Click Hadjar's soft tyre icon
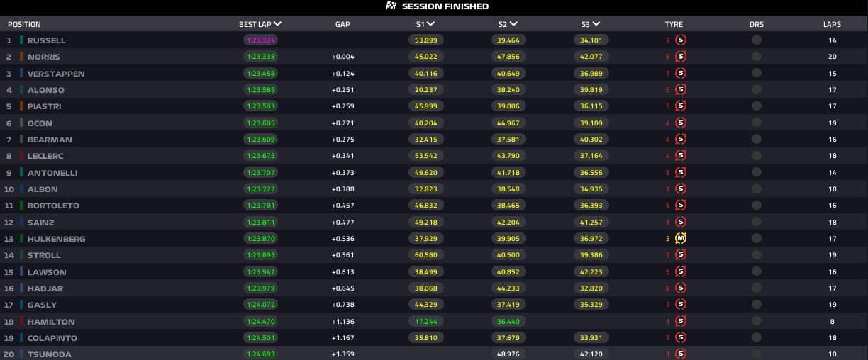The image size is (868, 360). coord(681,288)
